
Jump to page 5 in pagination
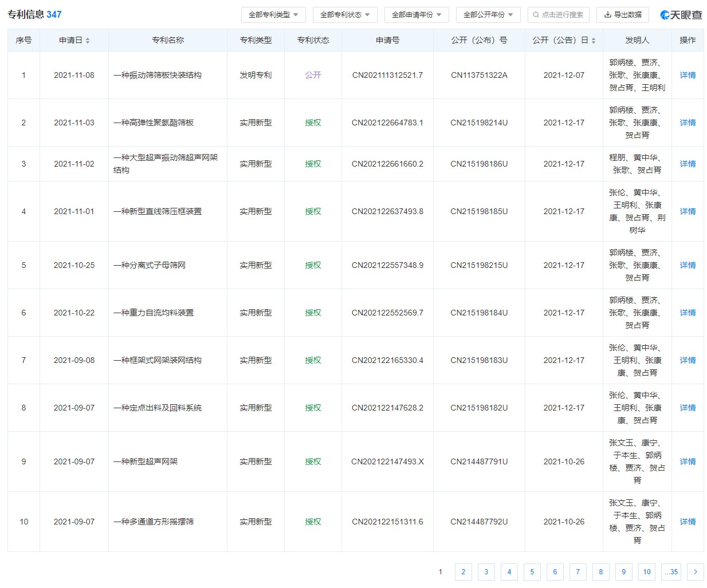click(532, 572)
